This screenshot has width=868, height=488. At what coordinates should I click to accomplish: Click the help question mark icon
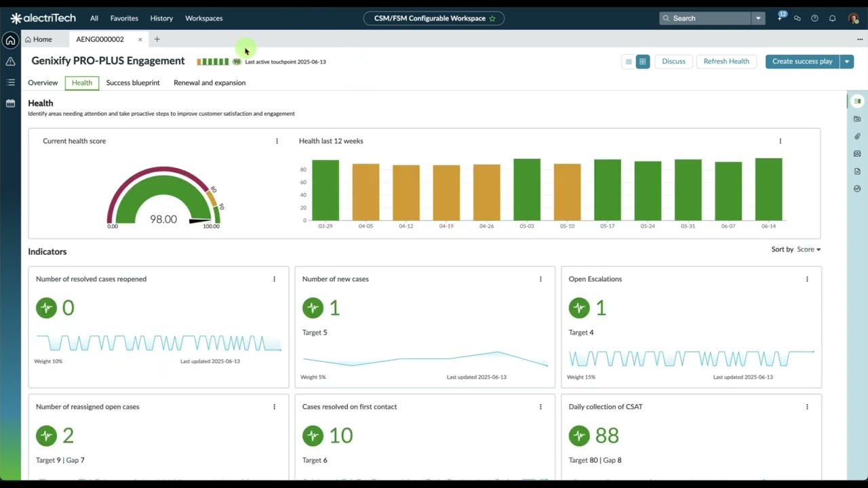tap(815, 18)
